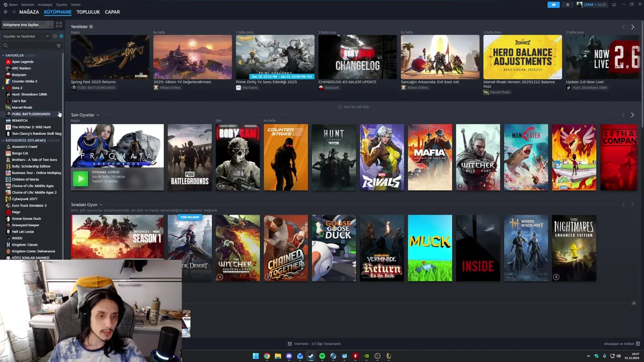The height and width of the screenshot is (362, 644).
Task: Click Yeni bir raf ekle link
Action: pos(353,107)
